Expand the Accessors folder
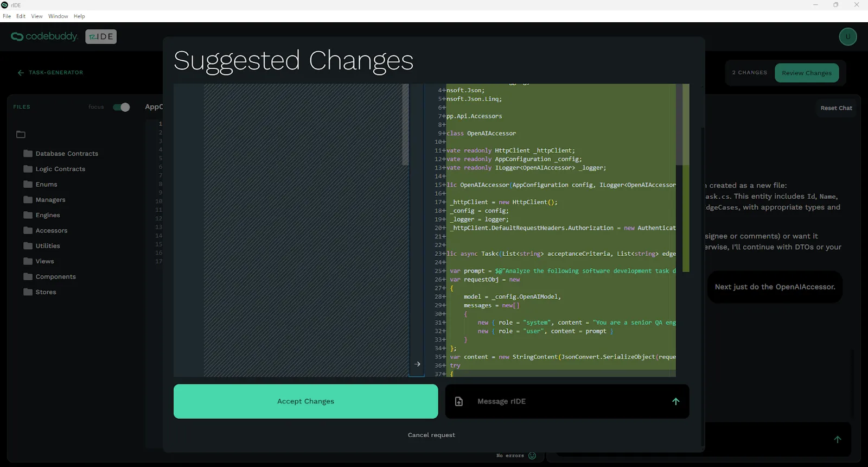This screenshot has width=868, height=467. 46,230
